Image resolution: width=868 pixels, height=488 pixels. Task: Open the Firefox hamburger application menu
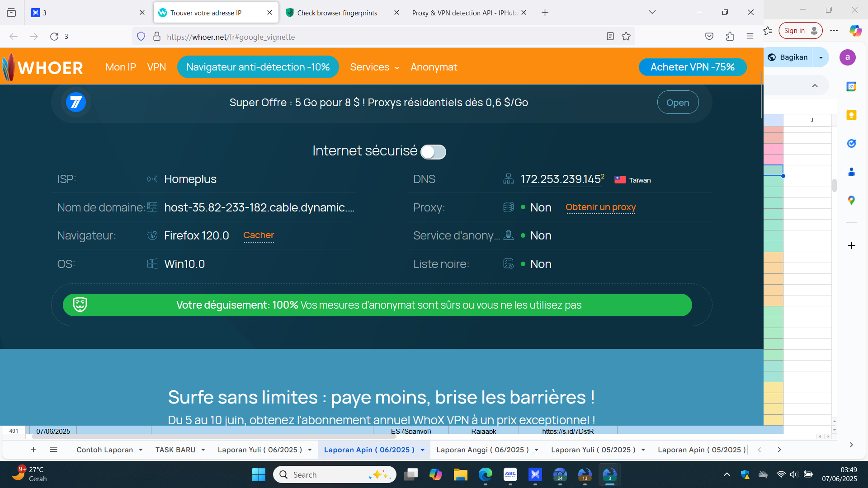click(750, 37)
